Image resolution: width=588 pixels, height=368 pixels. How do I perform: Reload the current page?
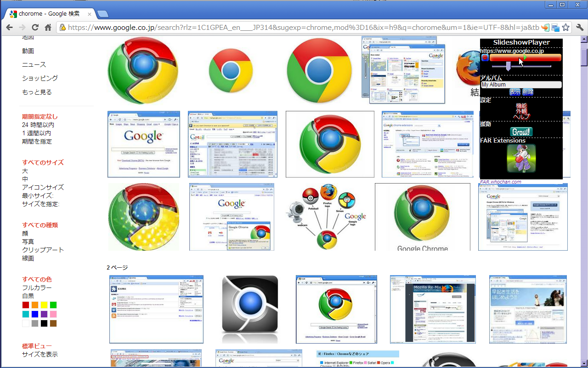35,28
